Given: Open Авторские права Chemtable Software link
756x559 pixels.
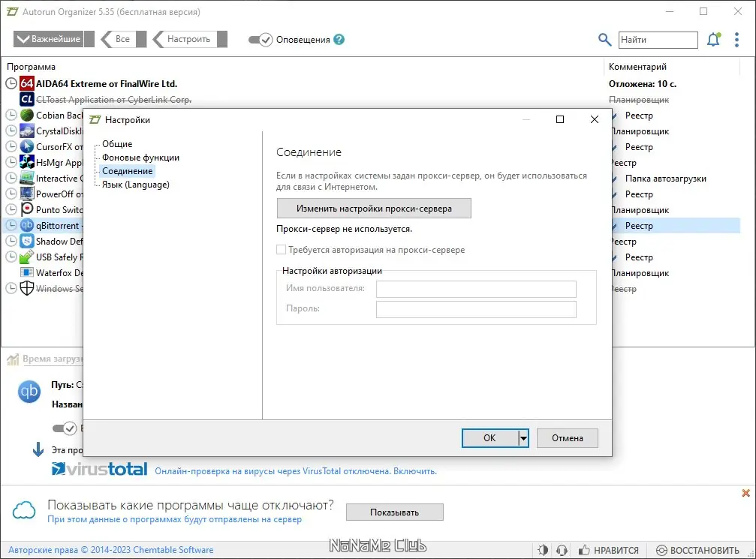Looking at the screenshot, I should 111,550.
